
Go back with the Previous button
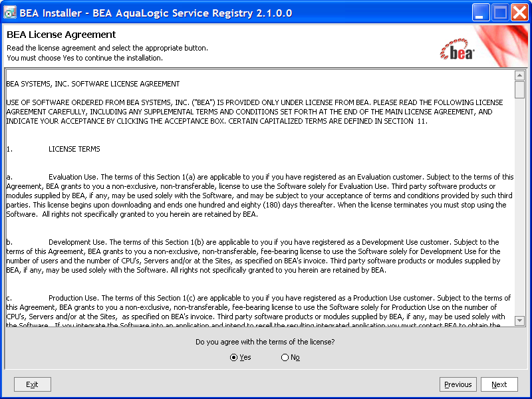point(458,384)
